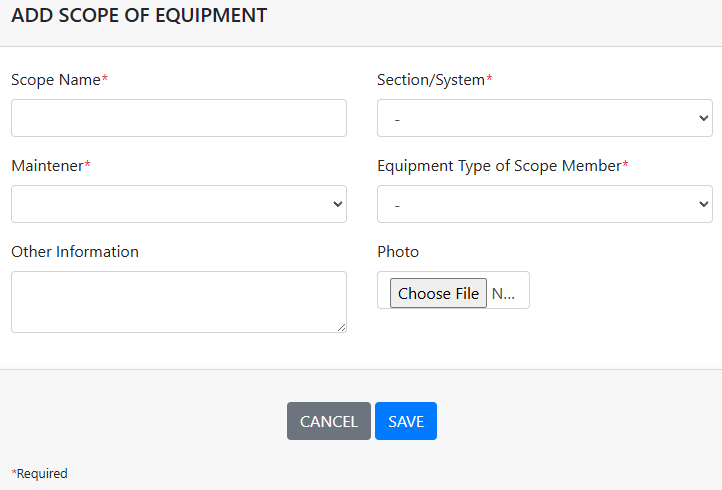
Task: Click the truncated file name text beside Choose File
Action: coord(504,294)
